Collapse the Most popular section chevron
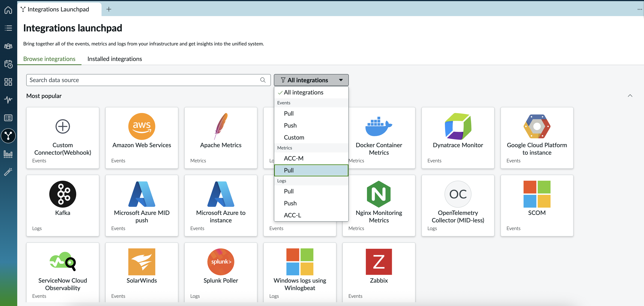 pos(630,96)
